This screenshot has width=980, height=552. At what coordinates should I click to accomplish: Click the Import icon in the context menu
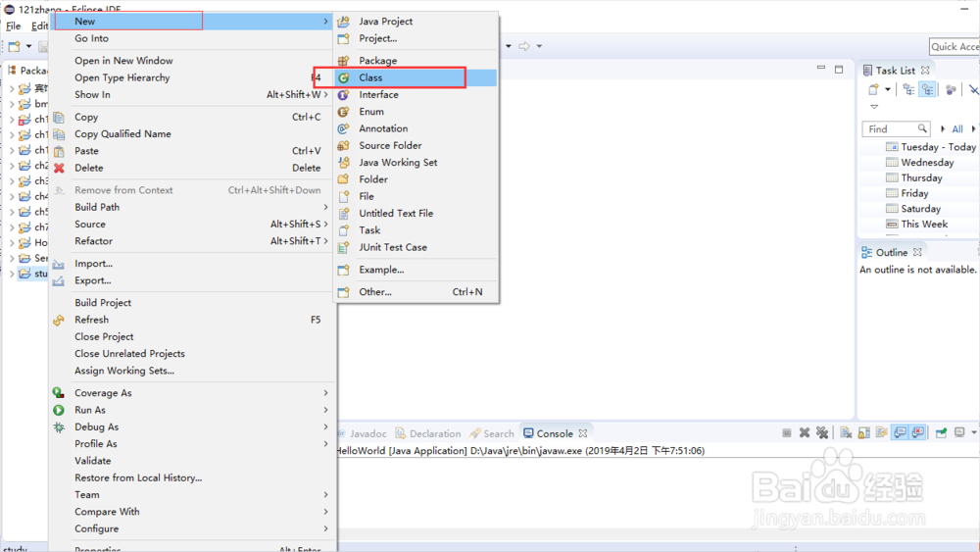[59, 264]
